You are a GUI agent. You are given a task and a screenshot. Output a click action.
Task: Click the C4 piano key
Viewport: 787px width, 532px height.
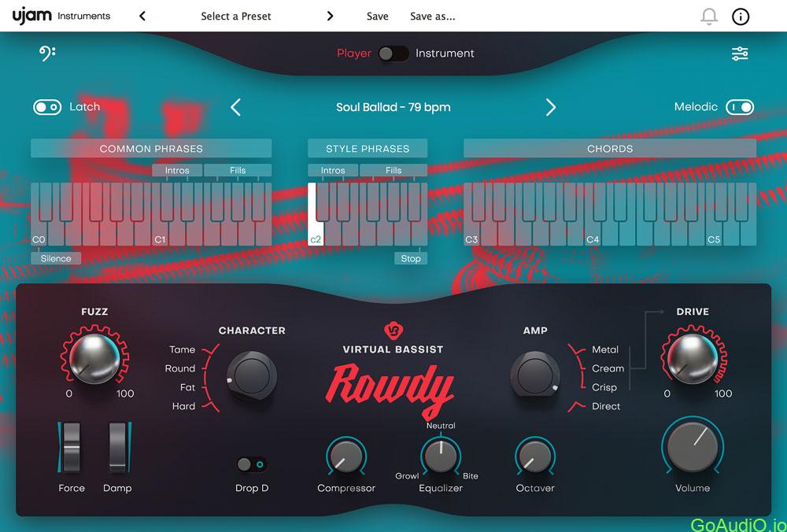(593, 234)
